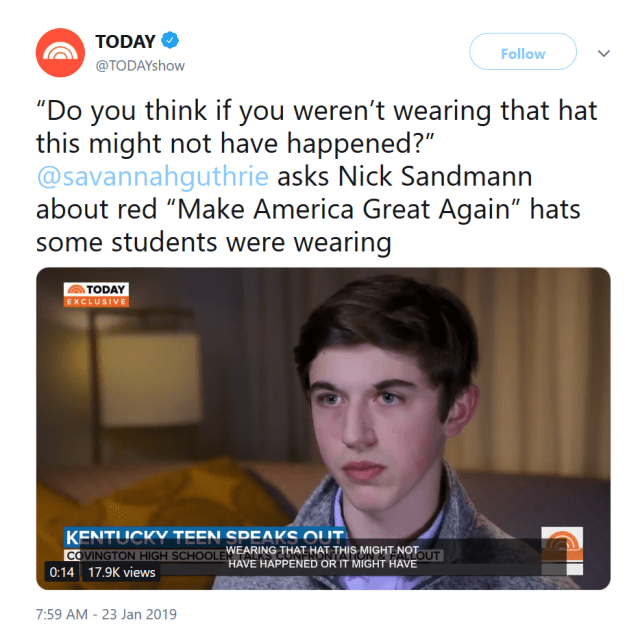Open the 7:59 AM - 23 Jan 2019 timestamp
Viewport: 640px width, 631px height.
tap(106, 614)
